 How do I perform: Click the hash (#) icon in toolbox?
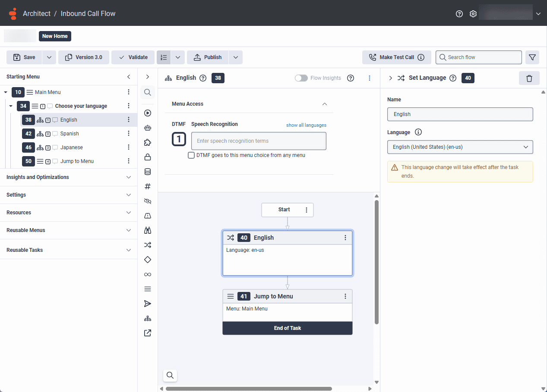pyautogui.click(x=148, y=186)
